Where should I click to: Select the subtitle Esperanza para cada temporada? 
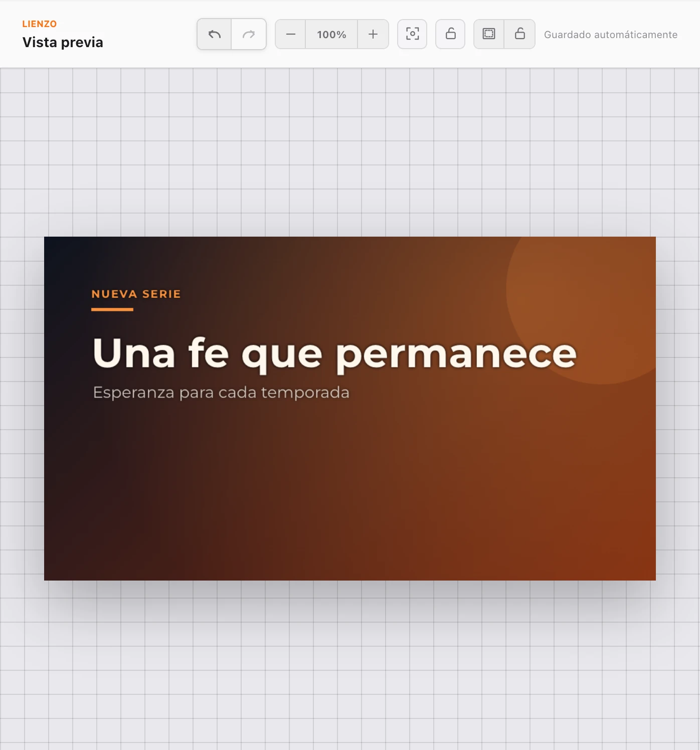221,393
